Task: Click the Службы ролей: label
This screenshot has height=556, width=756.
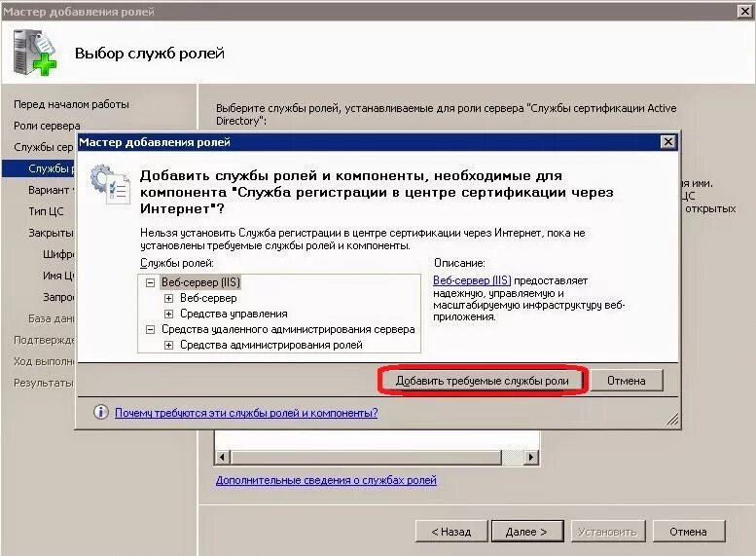Action: (x=177, y=263)
